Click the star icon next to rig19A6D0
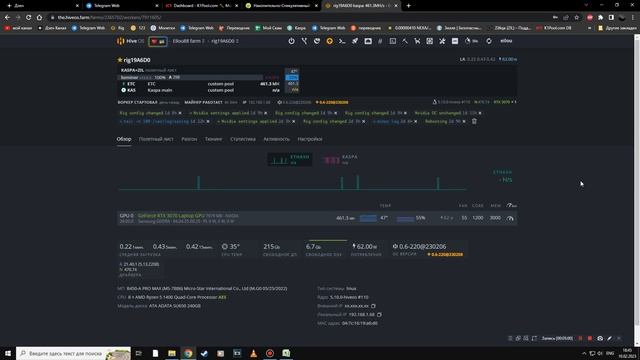 [120, 60]
